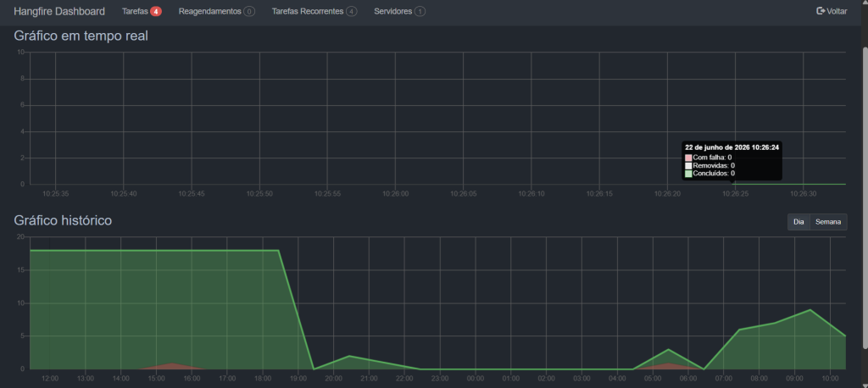Click the Tarefas Recorrentes count badge
868x388 pixels.
click(x=351, y=12)
